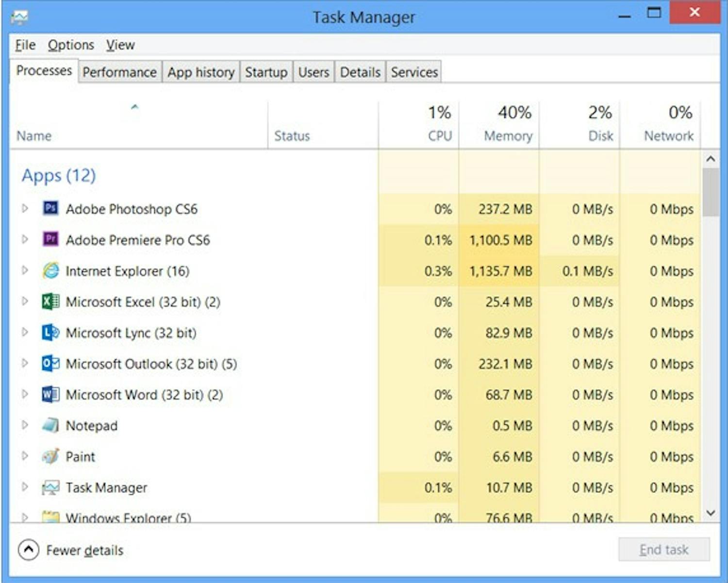
Task: Click the Notepad icon
Action: coord(50,425)
